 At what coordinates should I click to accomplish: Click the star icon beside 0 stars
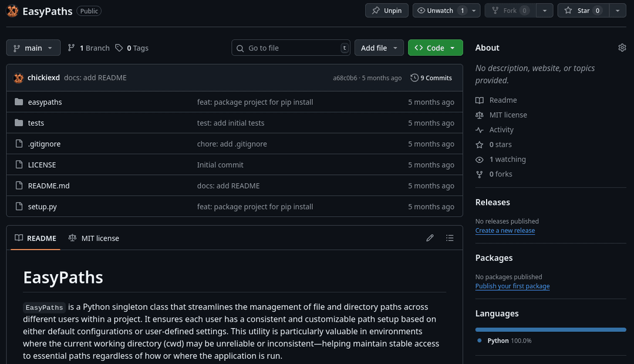[479, 144]
